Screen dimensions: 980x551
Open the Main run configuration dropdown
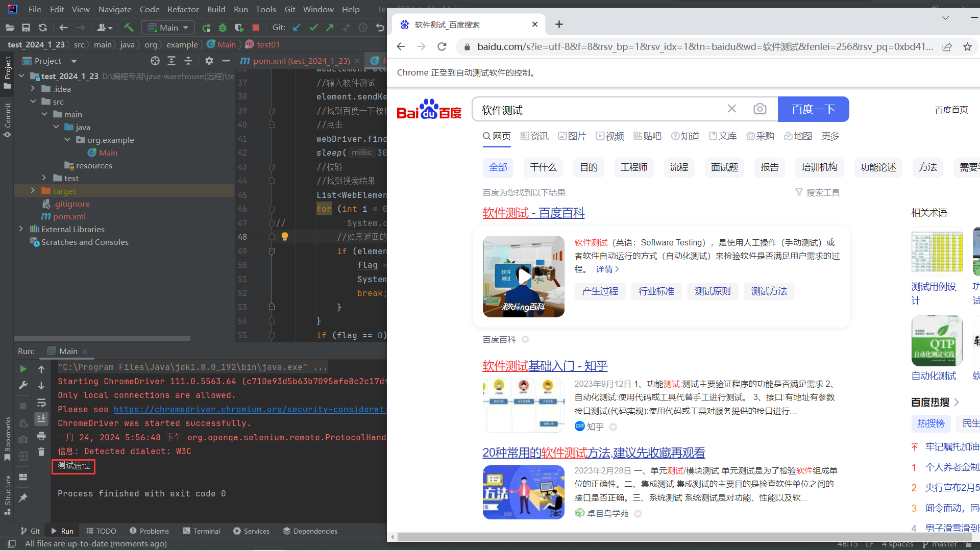click(168, 28)
